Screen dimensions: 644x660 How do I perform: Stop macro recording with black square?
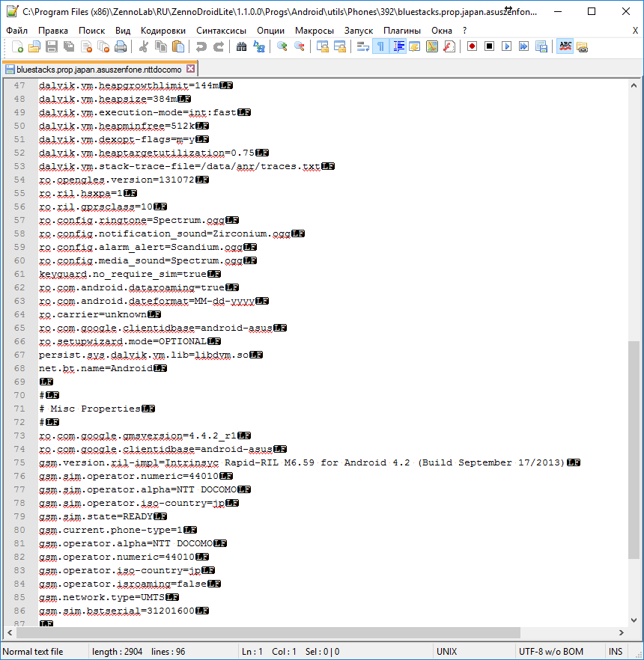(x=490, y=46)
